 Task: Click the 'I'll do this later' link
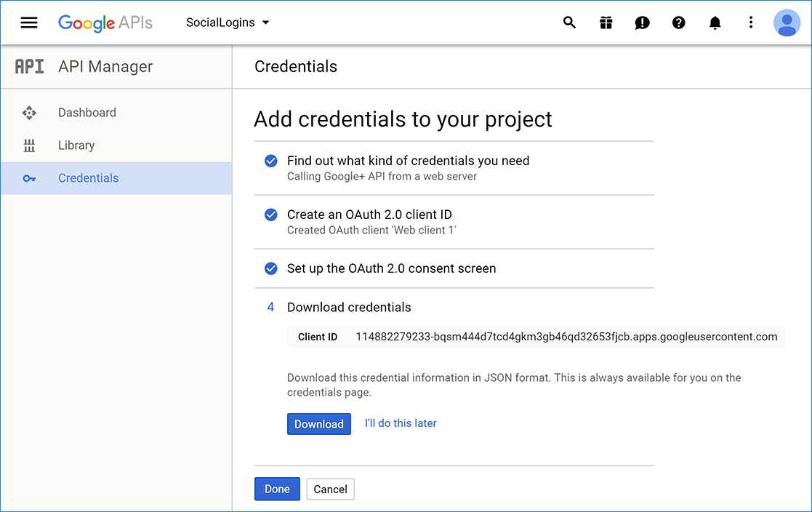pos(401,423)
